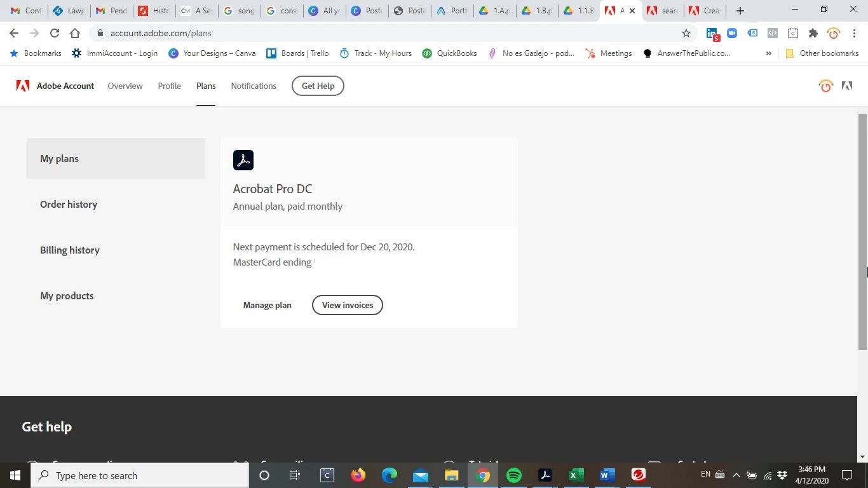Select the Plans tab
This screenshot has height=488, width=868.
click(206, 86)
